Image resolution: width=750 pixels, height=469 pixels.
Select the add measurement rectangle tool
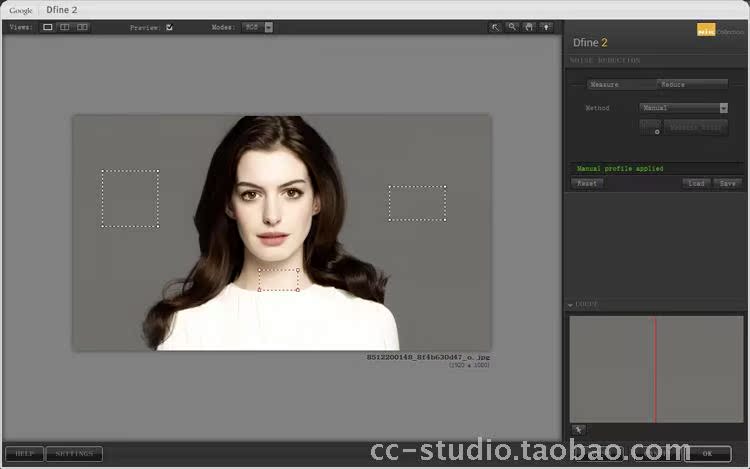coord(651,127)
